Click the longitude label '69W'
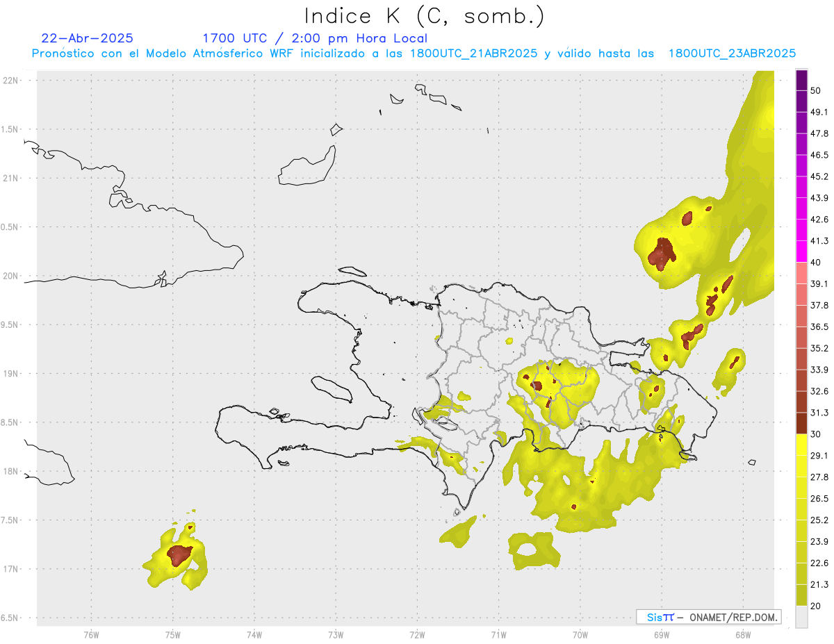 (661, 635)
